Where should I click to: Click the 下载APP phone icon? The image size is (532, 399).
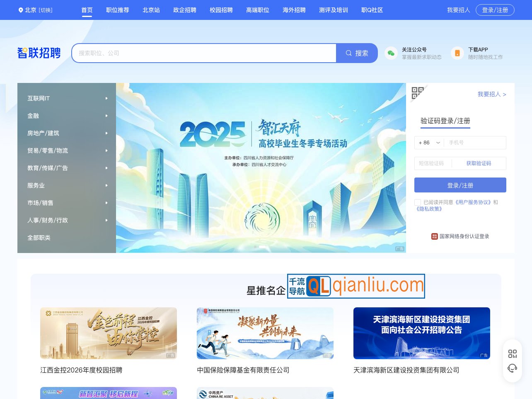[457, 53]
